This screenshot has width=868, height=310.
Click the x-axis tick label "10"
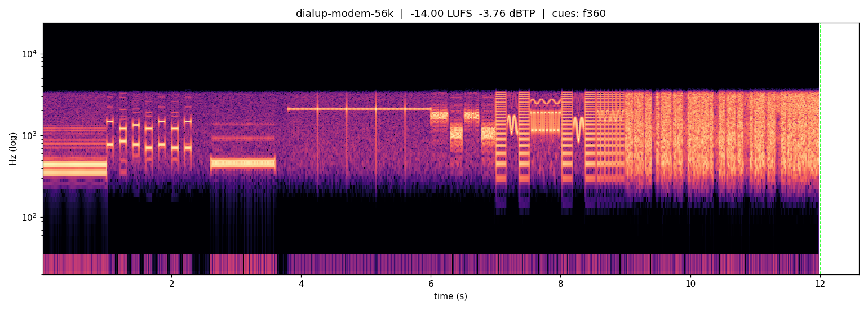click(690, 285)
